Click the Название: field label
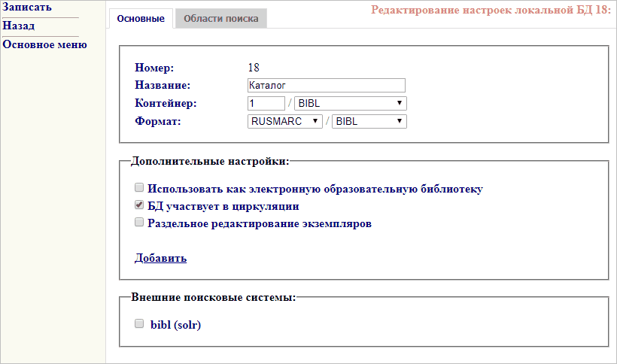This screenshot has width=617, height=364. click(x=163, y=85)
